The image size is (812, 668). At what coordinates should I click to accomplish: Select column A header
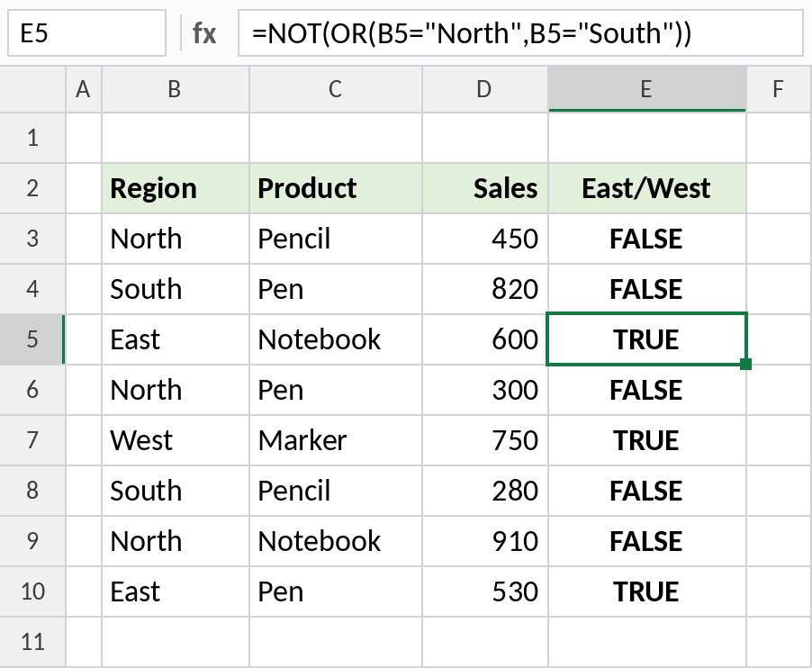[x=84, y=89]
